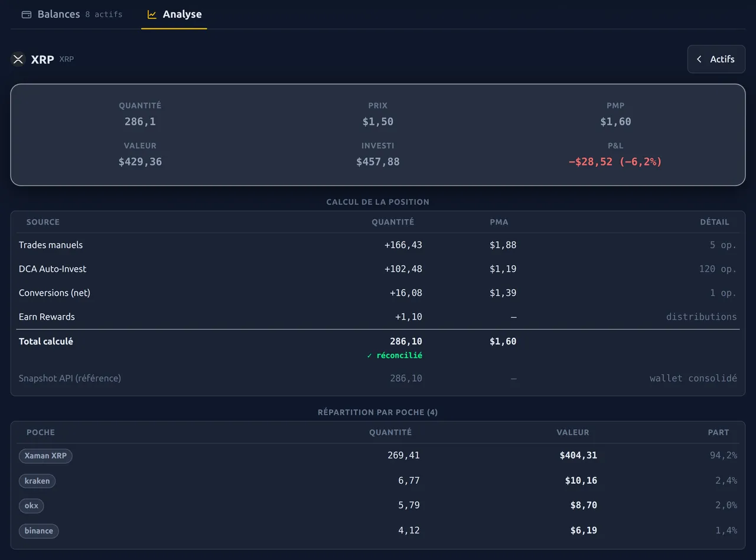Select the okx pocket badge

(x=31, y=506)
